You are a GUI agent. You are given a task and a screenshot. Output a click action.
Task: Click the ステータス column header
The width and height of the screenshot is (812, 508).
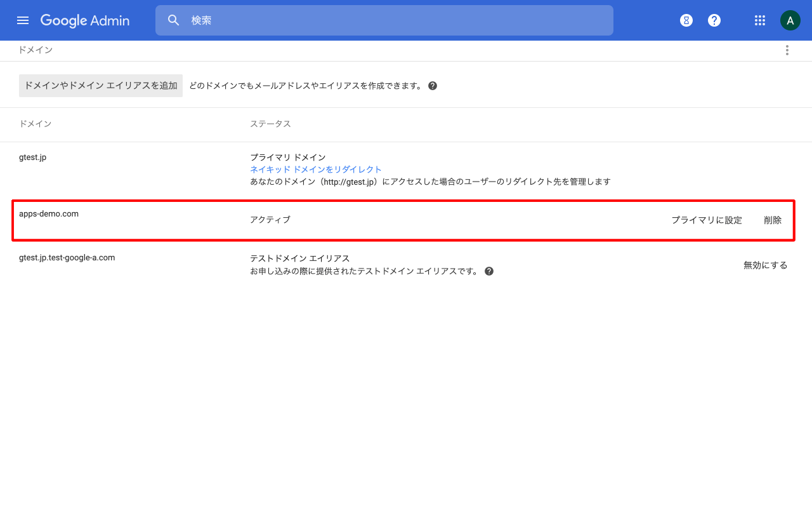coord(270,124)
